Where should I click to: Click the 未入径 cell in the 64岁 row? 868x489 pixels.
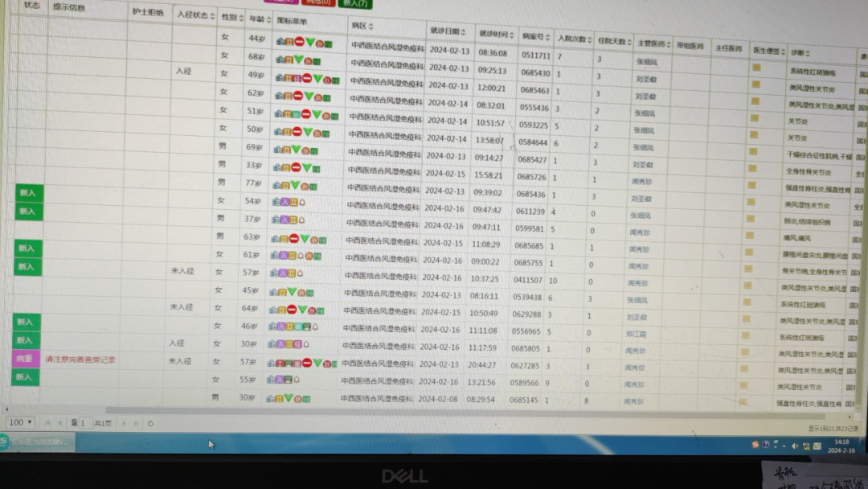pyautogui.click(x=181, y=307)
